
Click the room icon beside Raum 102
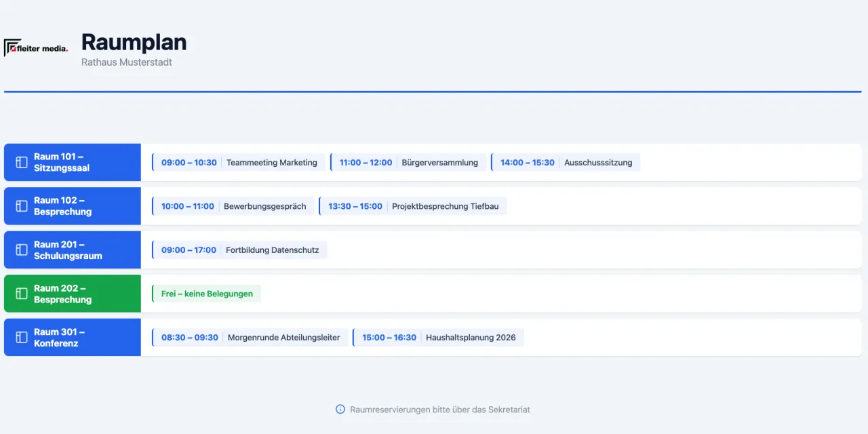click(x=22, y=206)
